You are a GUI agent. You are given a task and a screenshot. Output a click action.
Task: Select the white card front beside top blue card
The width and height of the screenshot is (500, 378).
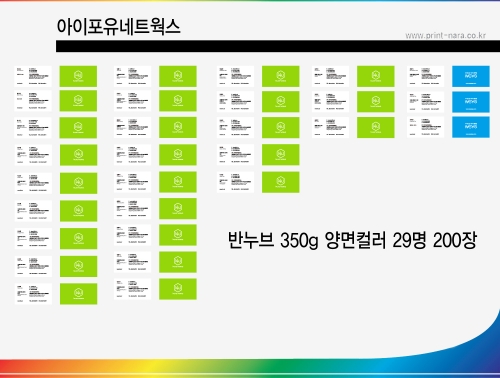[x=425, y=76]
